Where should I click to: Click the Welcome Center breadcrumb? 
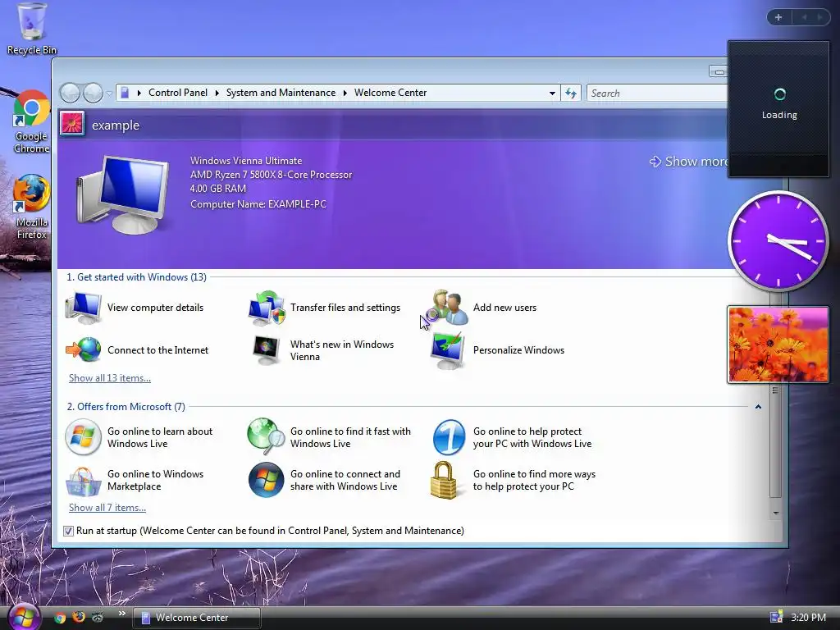pyautogui.click(x=390, y=93)
